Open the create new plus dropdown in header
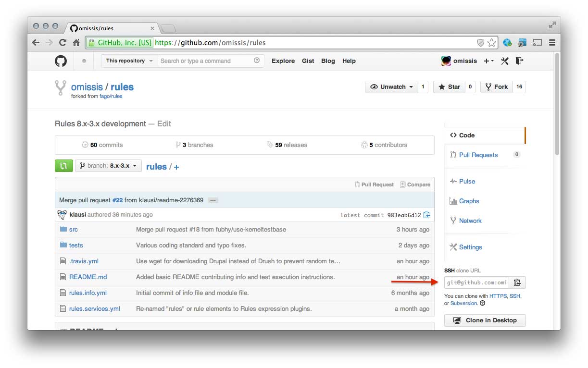The image size is (588, 368). pos(488,61)
